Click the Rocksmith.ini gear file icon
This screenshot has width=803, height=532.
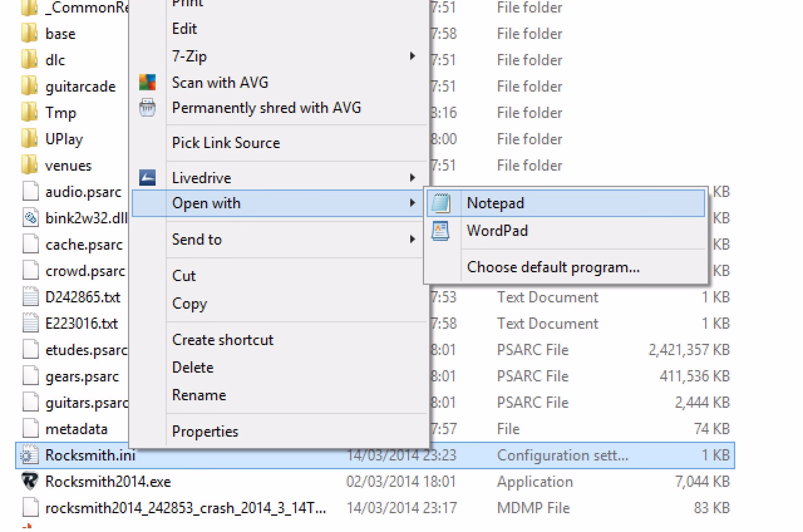[x=30, y=455]
